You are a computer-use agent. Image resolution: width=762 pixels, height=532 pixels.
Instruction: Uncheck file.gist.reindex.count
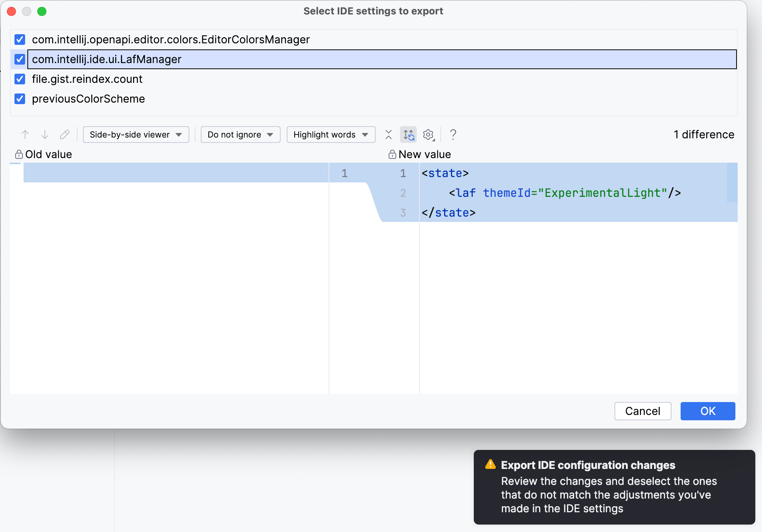tap(19, 79)
